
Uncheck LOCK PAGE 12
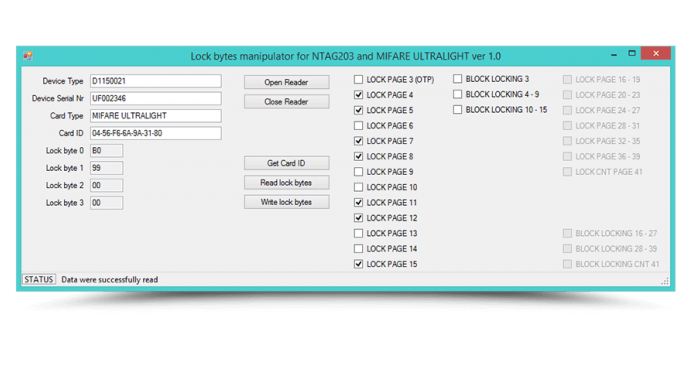point(359,218)
